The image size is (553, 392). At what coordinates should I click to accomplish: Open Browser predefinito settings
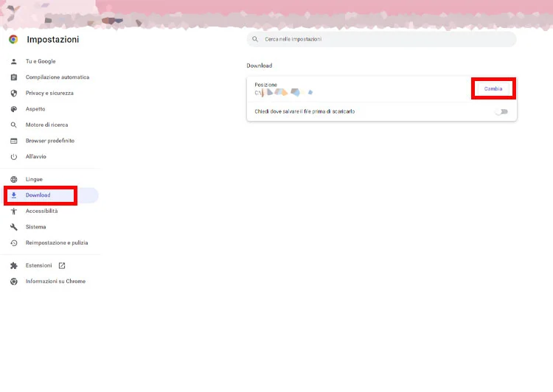pos(50,141)
